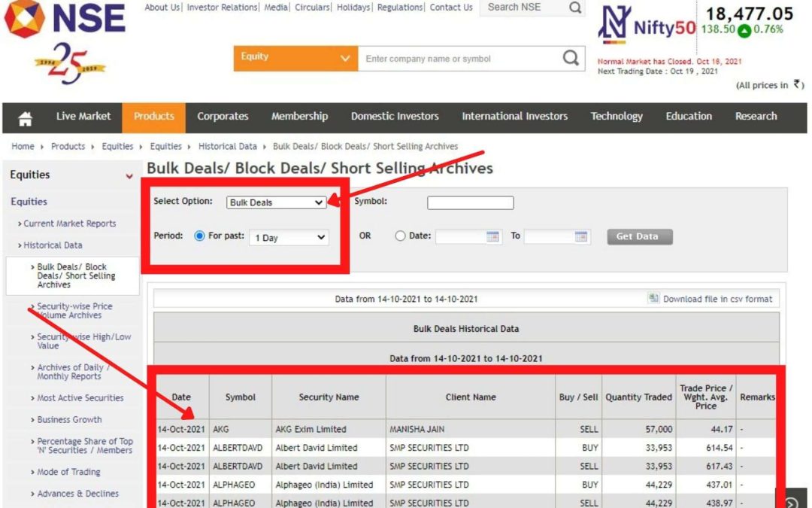Click the NSE logo
The height and width of the screenshot is (508, 812).
click(x=65, y=19)
